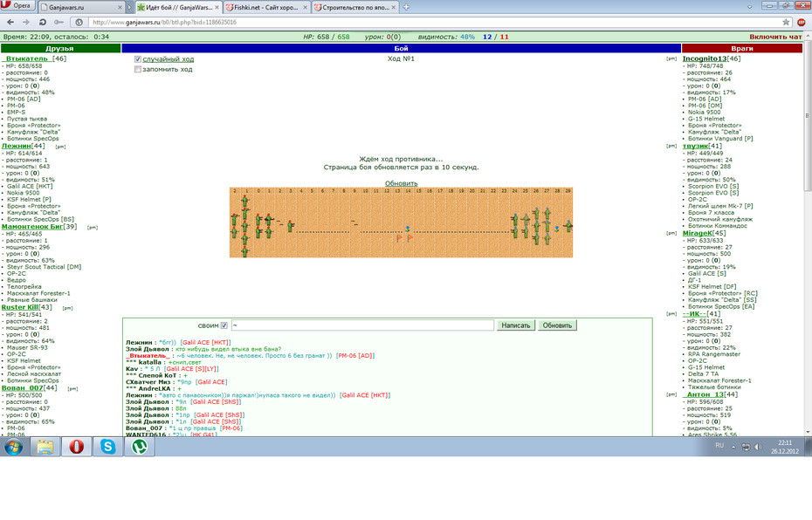The height and width of the screenshot is (520, 812).
Task: Switch to the Ganjawars.ru tab
Action: [x=78, y=7]
